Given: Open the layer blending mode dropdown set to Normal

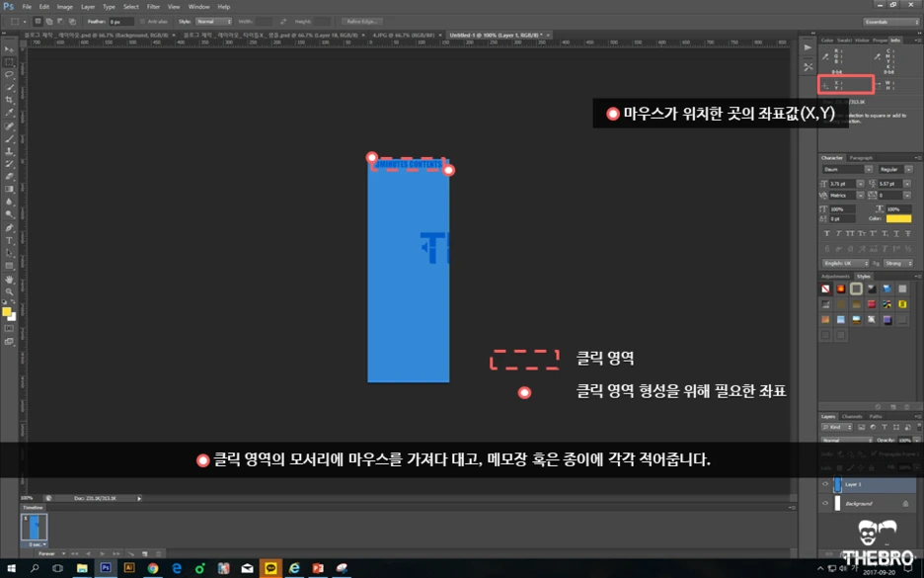Looking at the screenshot, I should click(846, 439).
